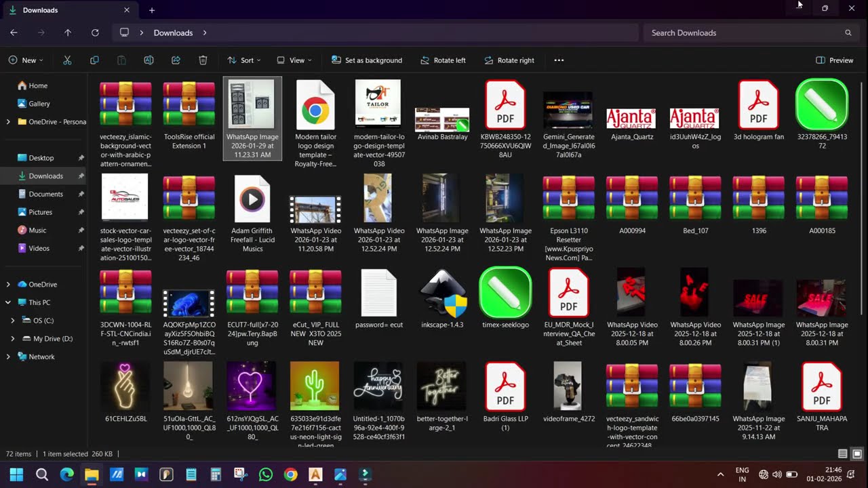Click the Back navigation arrow
This screenshot has height=488, width=868.
coord(14,33)
